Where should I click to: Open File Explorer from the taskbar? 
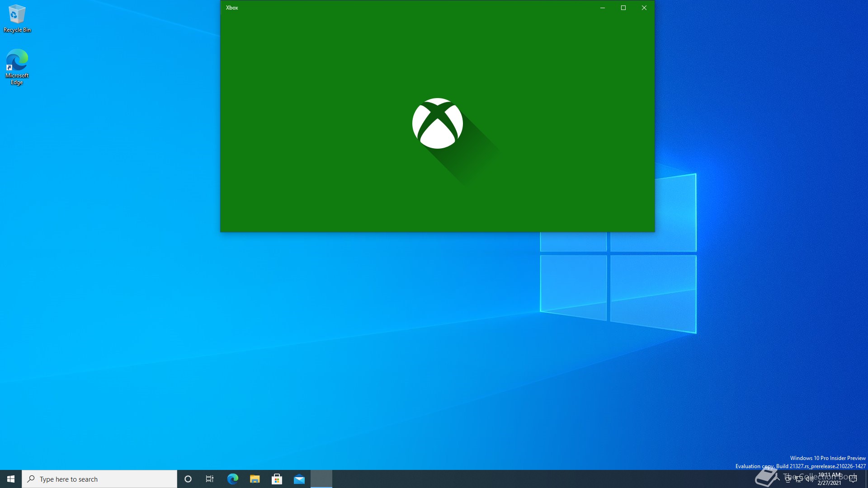point(255,479)
